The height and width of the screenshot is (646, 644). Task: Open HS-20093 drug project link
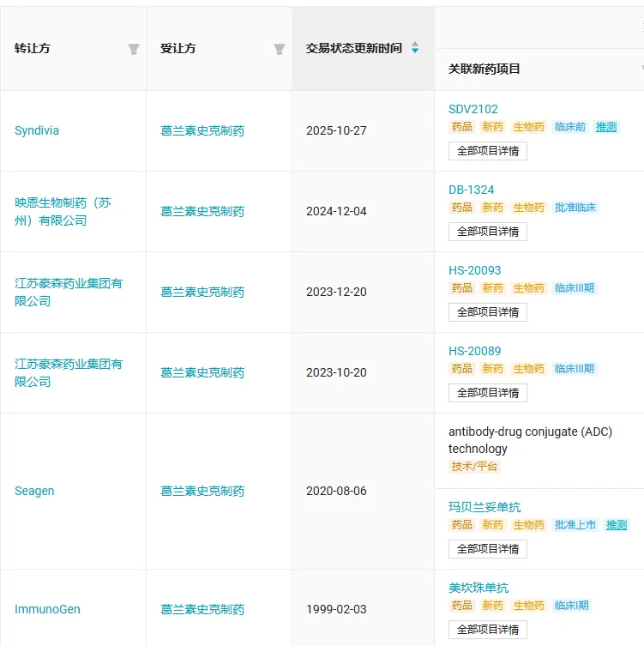click(474, 270)
